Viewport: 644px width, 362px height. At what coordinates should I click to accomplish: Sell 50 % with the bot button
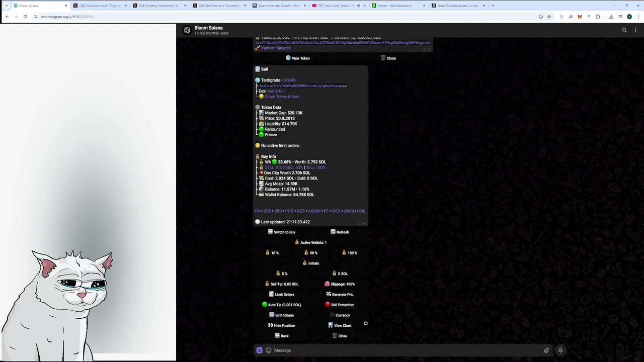pyautogui.click(x=310, y=253)
